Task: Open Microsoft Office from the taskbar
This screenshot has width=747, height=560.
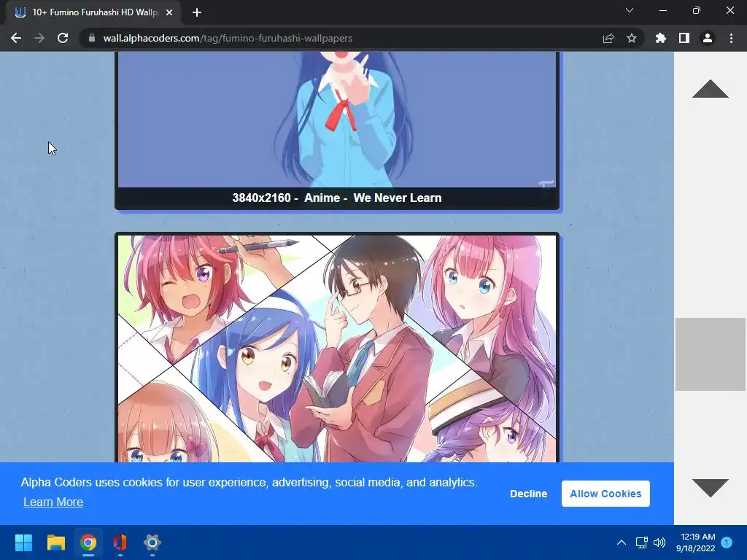Action: tap(120, 542)
